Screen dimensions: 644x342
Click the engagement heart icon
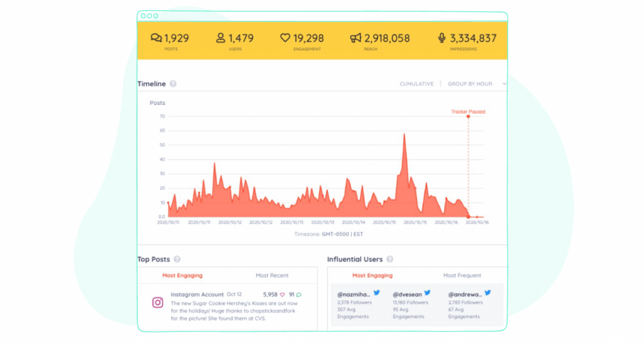[285, 38]
